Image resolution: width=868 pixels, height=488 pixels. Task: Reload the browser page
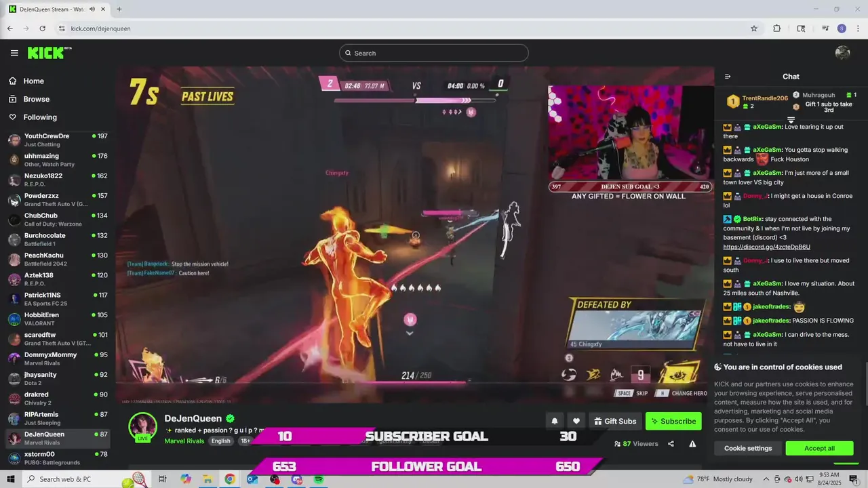(x=42, y=28)
